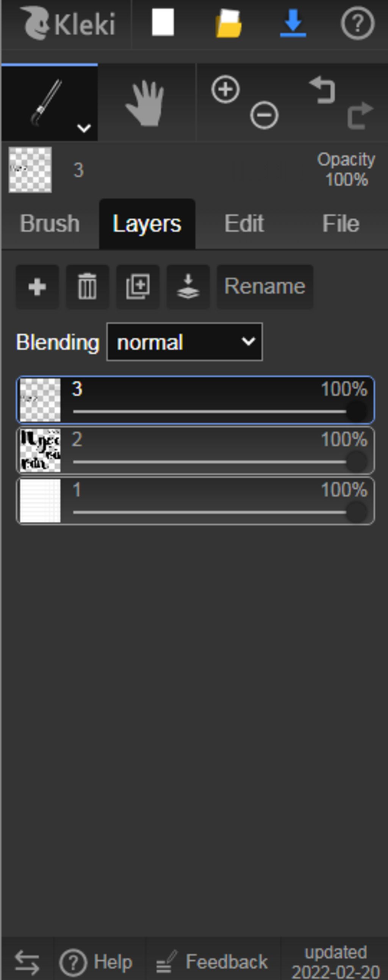Click the blue download save icon

(293, 24)
